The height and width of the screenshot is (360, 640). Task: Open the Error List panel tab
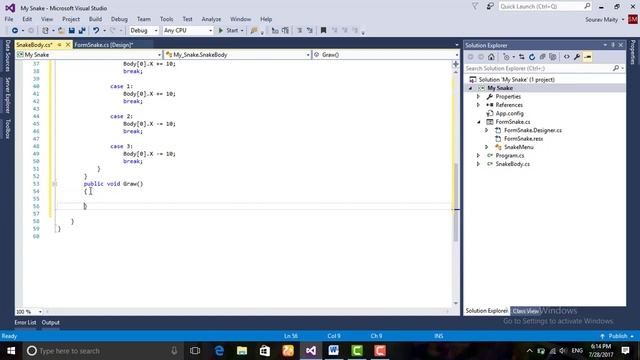pos(25,322)
